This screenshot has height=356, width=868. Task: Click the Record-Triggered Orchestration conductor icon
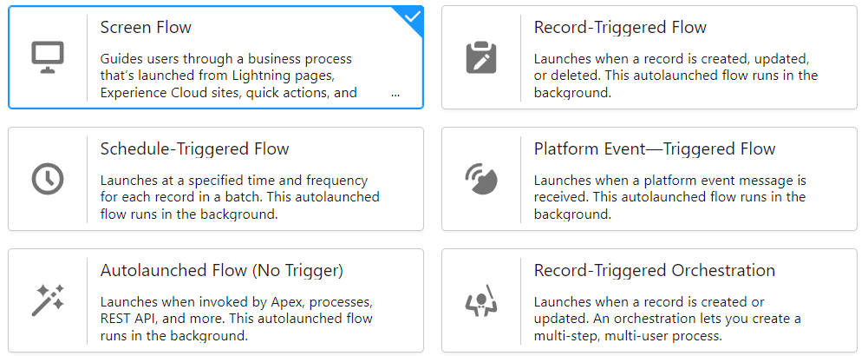coord(481,300)
